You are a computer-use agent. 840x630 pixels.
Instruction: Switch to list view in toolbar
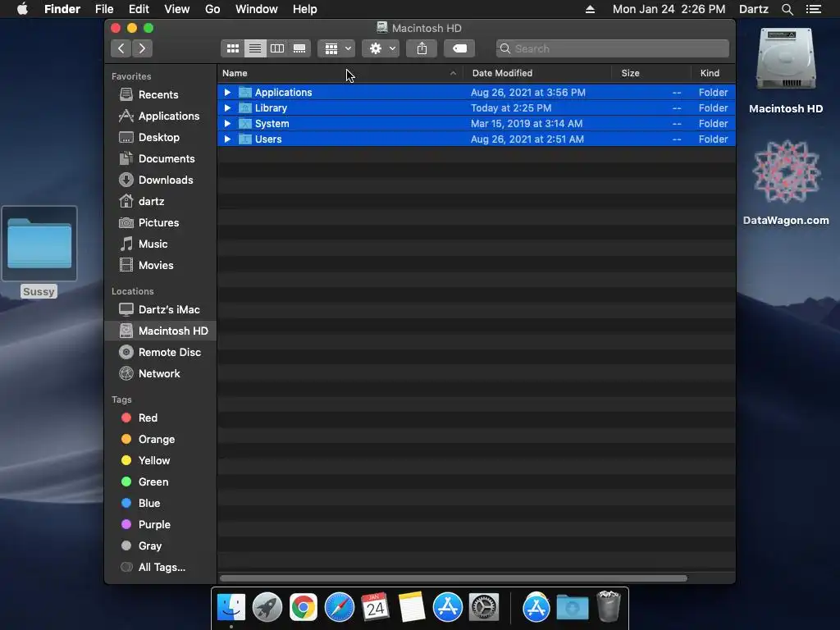pos(255,48)
